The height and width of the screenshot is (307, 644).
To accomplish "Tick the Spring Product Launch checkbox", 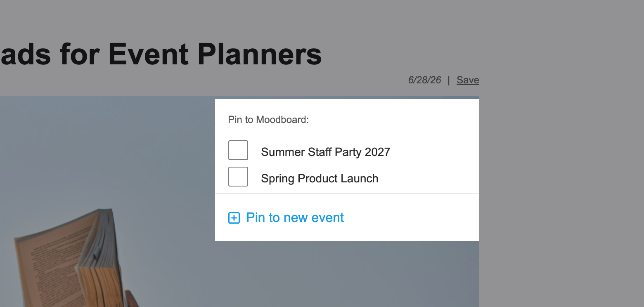I will point(238,177).
